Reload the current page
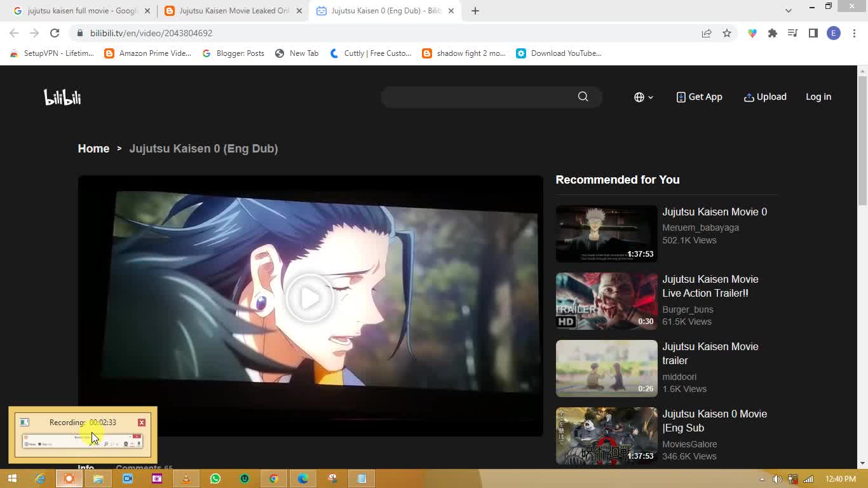868x488 pixels. [55, 33]
